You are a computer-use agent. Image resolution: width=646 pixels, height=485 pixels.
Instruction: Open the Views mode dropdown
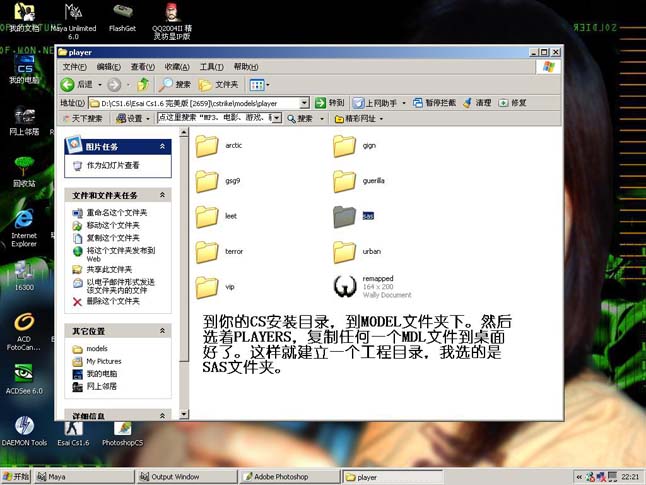tap(260, 85)
